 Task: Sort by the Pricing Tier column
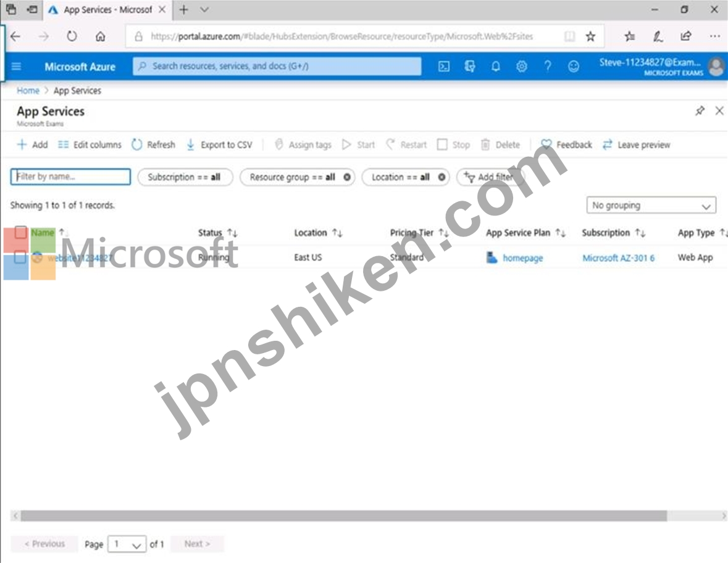[x=419, y=233]
